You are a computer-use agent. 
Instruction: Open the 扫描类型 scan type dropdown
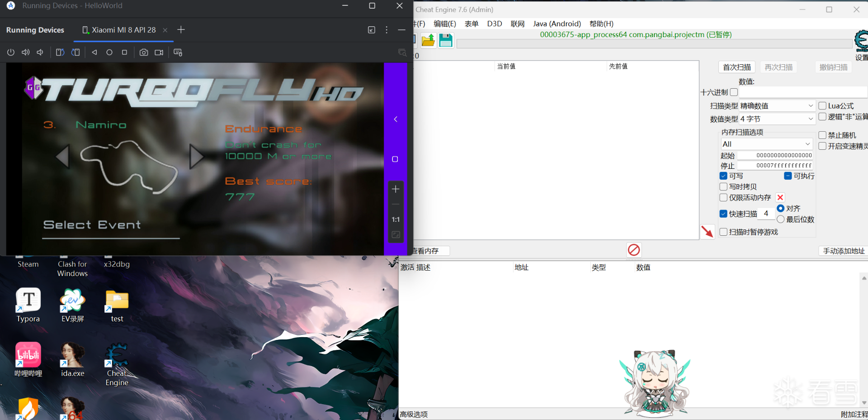click(x=777, y=106)
